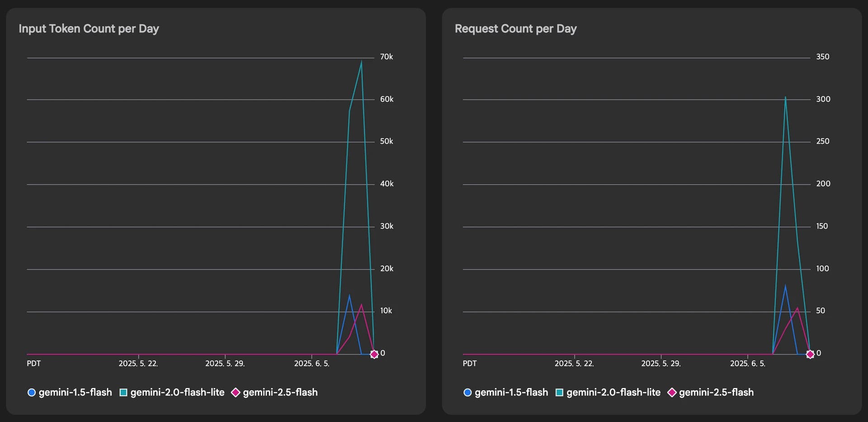Click the 2025. 5. 22. date label on Input Token chart
This screenshot has height=422, width=868.
pyautogui.click(x=138, y=364)
